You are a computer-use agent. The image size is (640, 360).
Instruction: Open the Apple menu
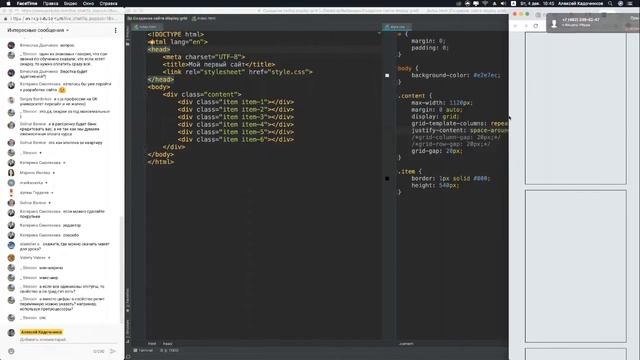click(x=8, y=3)
